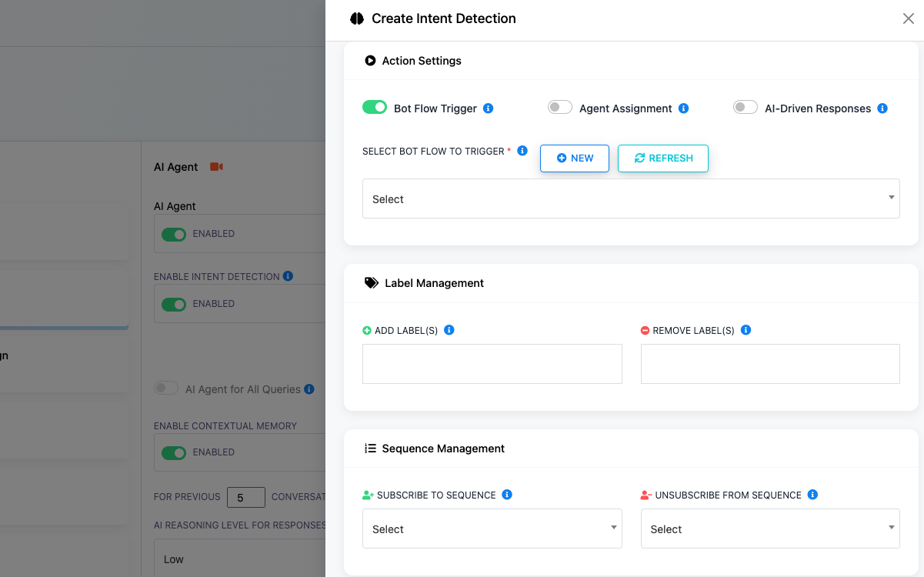This screenshot has height=577, width=924.
Task: Click info icon beside Agent Assignment
Action: point(683,108)
